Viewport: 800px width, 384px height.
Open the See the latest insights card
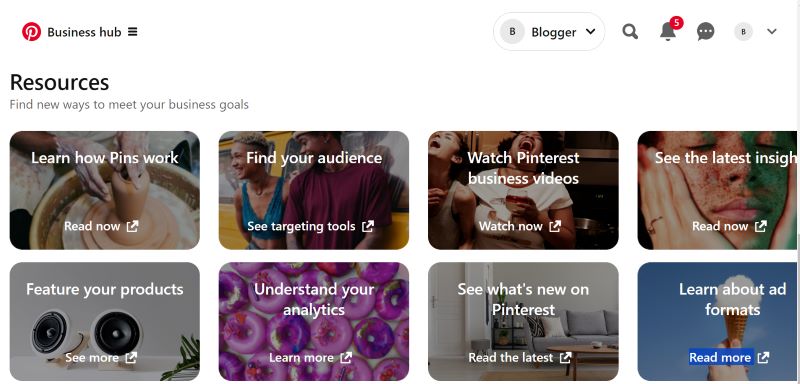[718, 190]
